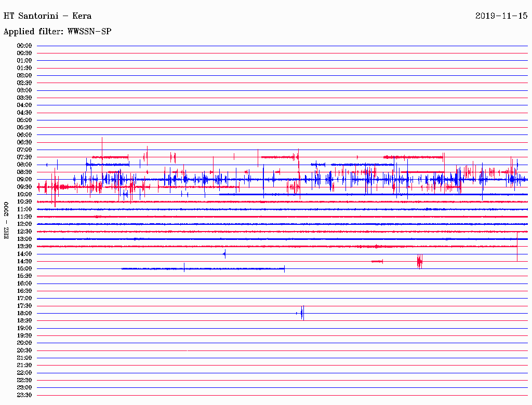
Task: Select the 20:30 time label
Action: coord(24,350)
